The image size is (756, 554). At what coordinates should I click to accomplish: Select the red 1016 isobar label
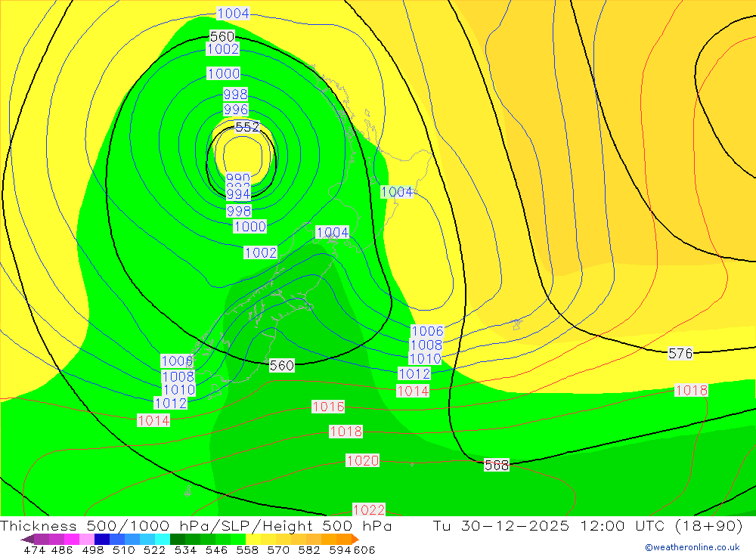328,407
